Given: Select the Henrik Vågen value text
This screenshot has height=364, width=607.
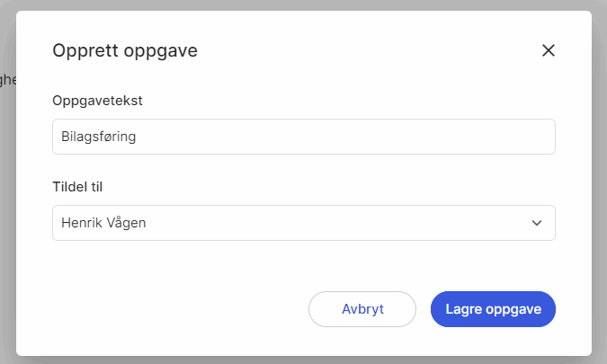Looking at the screenshot, I should [103, 223].
